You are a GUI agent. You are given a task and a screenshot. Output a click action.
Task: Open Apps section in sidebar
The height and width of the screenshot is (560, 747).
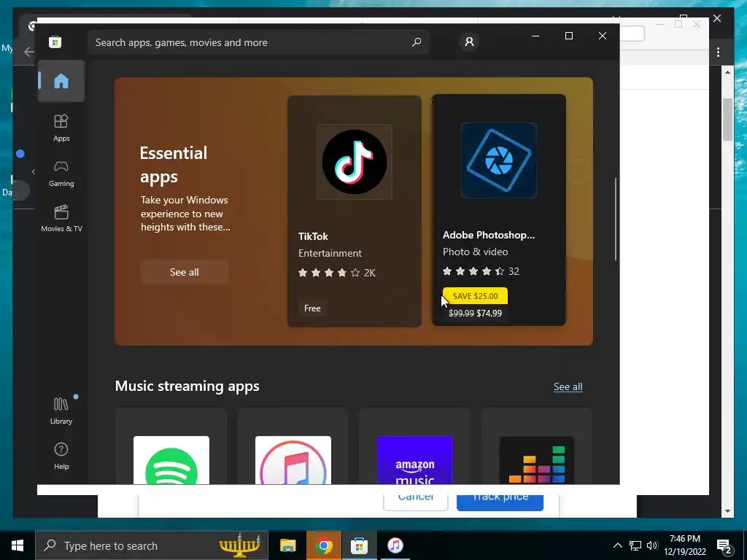[x=61, y=128]
